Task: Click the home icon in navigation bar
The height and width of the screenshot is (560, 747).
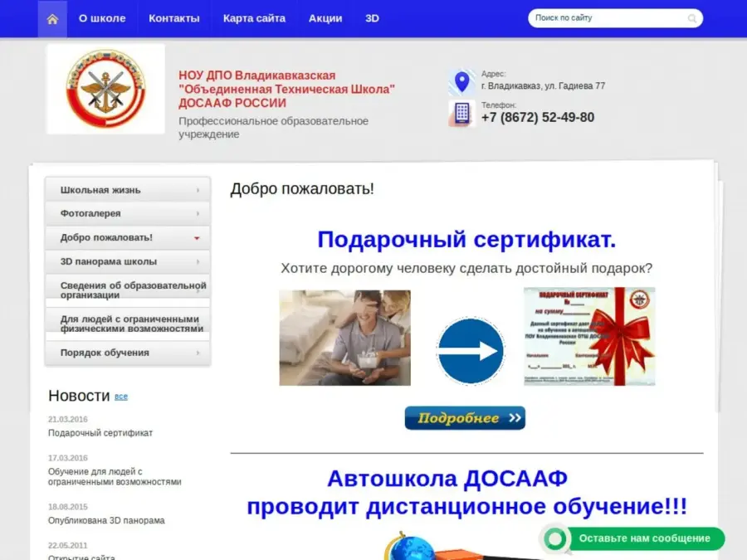Action: (x=52, y=18)
